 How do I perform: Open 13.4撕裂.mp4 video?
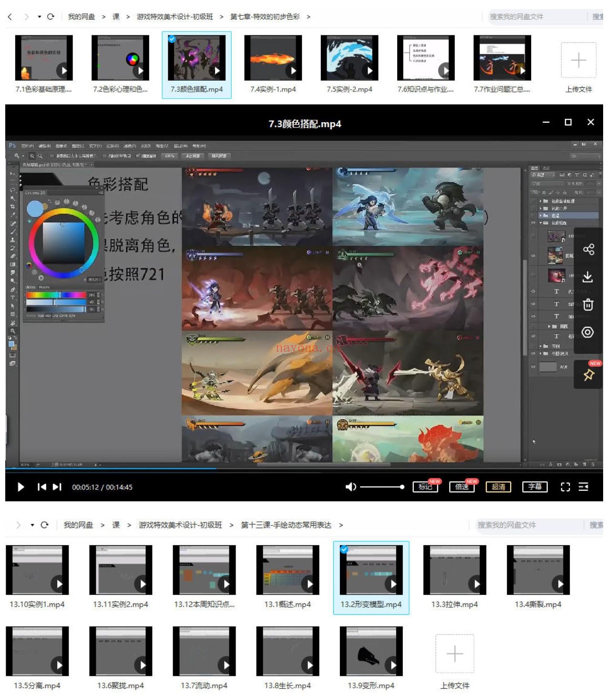[x=538, y=570]
